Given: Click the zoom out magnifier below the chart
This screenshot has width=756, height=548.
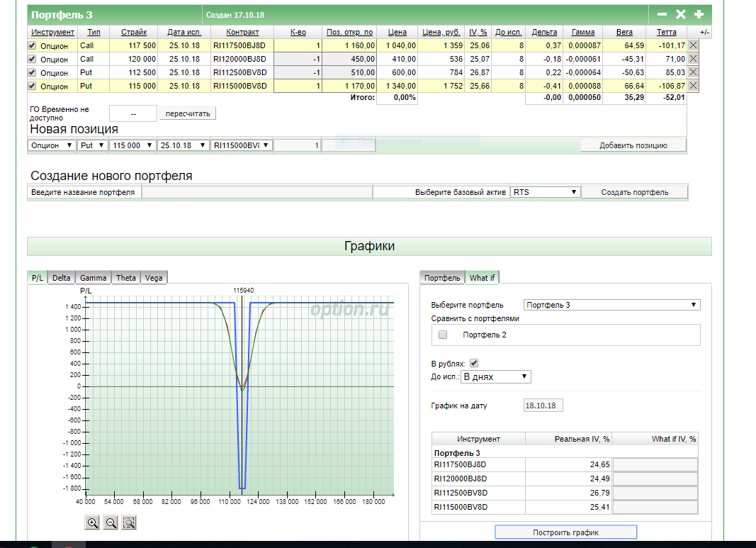Looking at the screenshot, I should 111,522.
